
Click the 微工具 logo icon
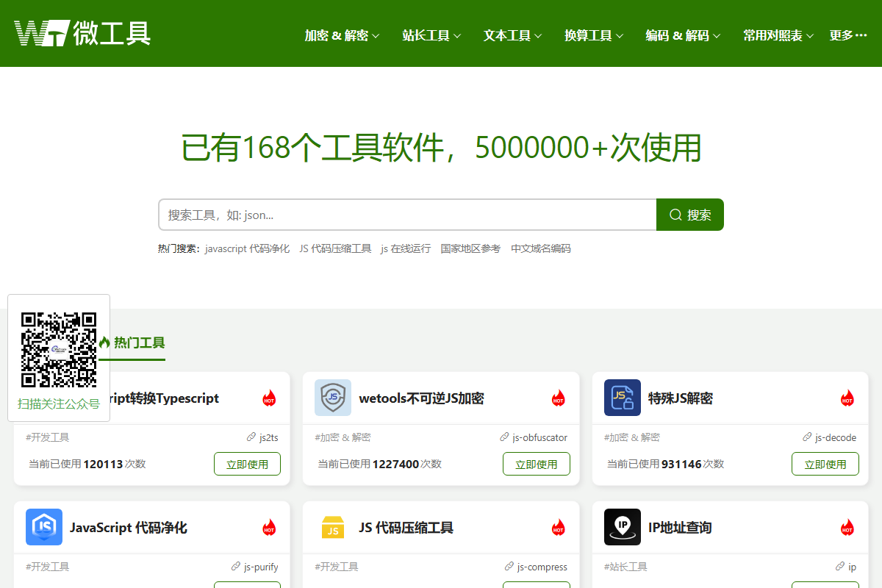pos(44,32)
